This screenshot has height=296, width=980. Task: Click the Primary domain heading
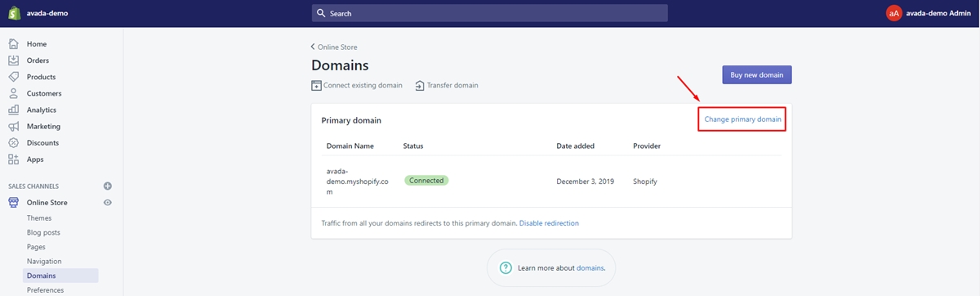pos(351,120)
